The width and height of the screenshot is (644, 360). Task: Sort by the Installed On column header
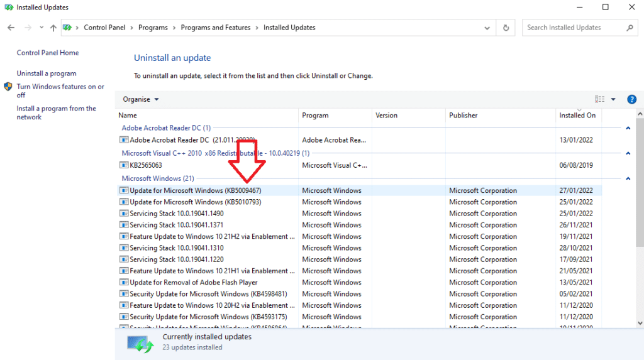point(579,116)
